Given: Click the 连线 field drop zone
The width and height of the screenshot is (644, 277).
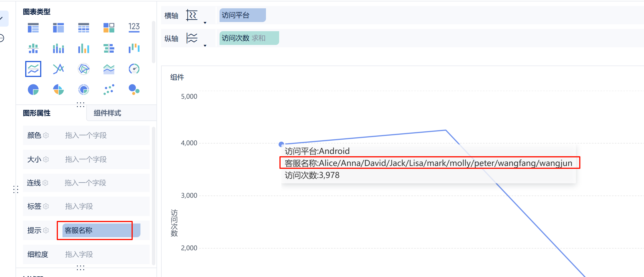Looking at the screenshot, I should tap(86, 183).
